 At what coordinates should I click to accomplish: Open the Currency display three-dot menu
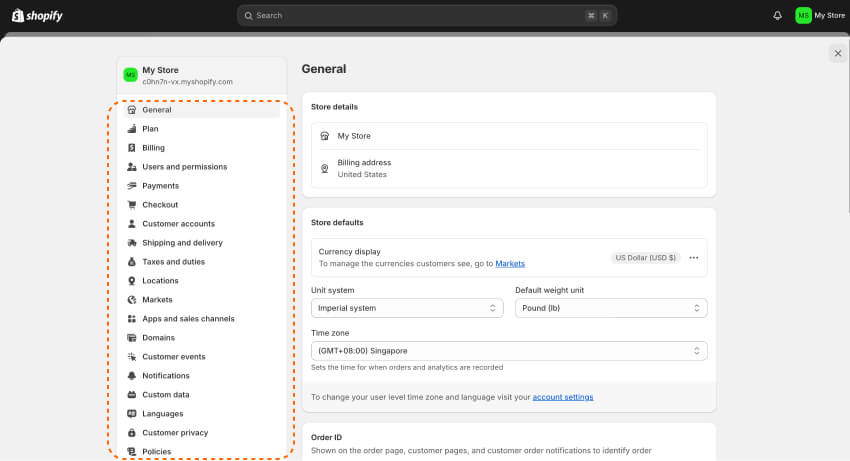coord(693,258)
